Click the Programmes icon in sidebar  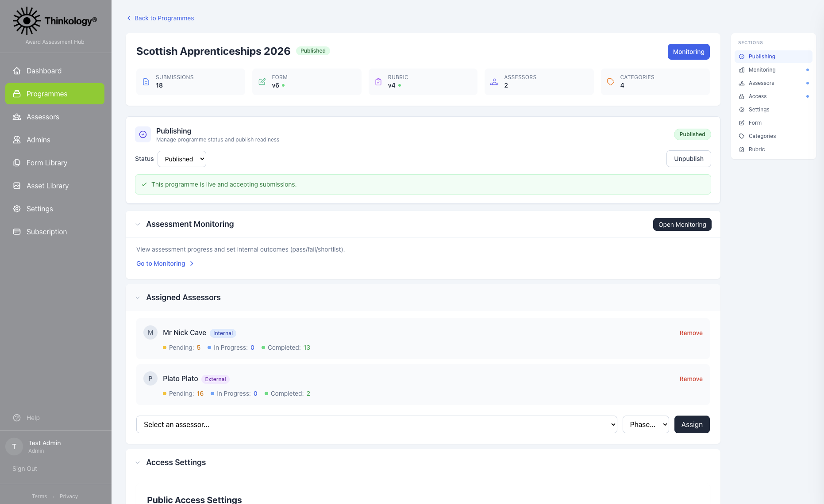tap(17, 94)
